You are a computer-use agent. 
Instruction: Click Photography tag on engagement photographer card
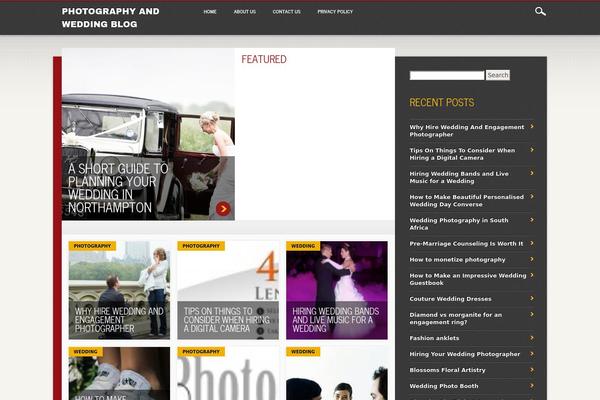(x=92, y=246)
